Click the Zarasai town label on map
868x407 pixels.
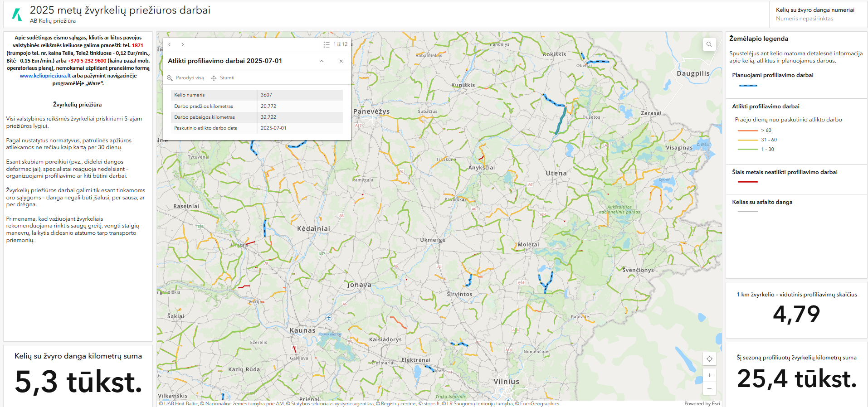651,113
